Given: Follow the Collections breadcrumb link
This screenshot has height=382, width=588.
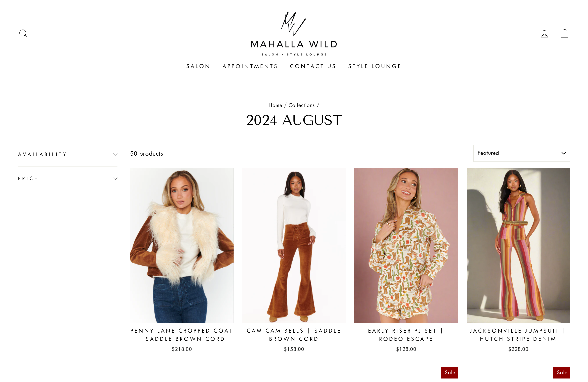Looking at the screenshot, I should (302, 105).
